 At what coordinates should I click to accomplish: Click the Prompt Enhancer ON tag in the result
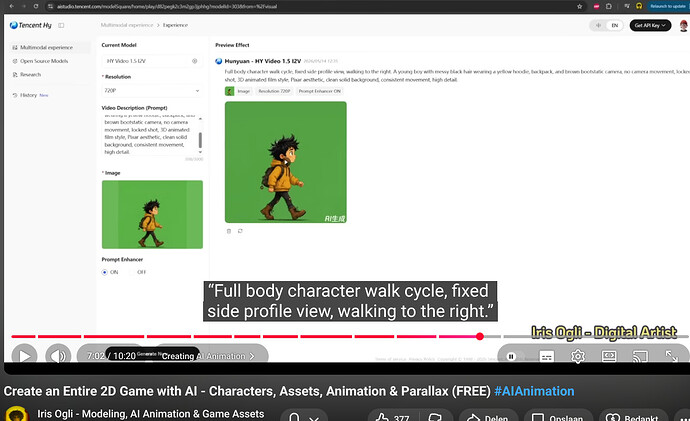319,91
